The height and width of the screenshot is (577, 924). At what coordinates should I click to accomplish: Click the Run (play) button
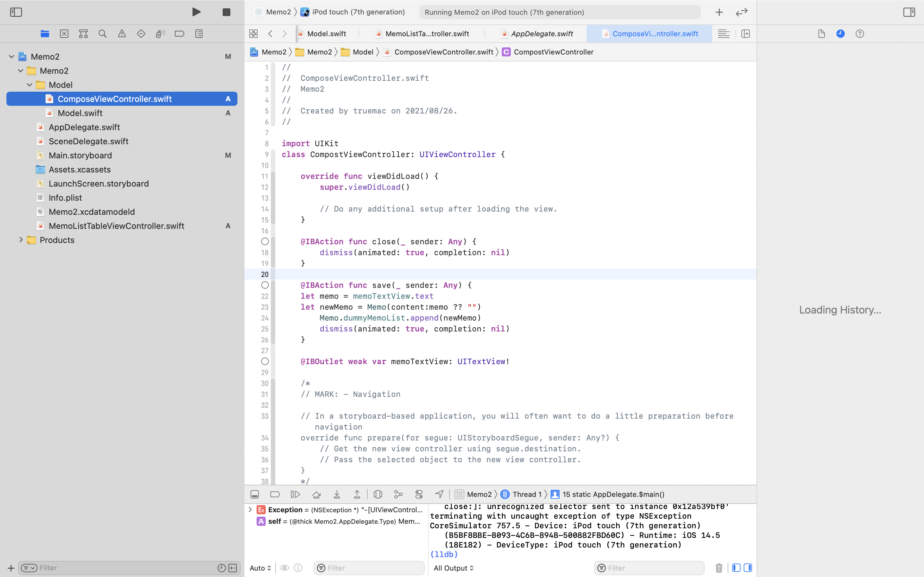(196, 12)
